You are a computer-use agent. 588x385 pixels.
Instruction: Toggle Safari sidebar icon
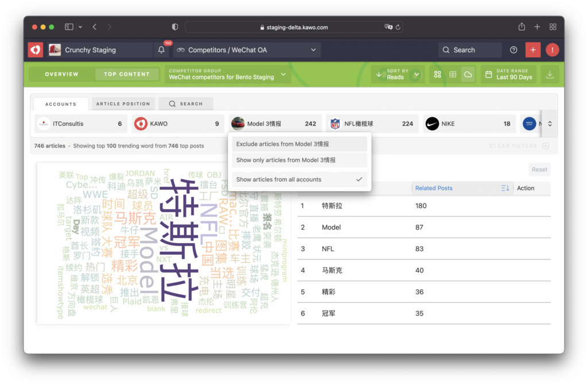click(x=69, y=27)
